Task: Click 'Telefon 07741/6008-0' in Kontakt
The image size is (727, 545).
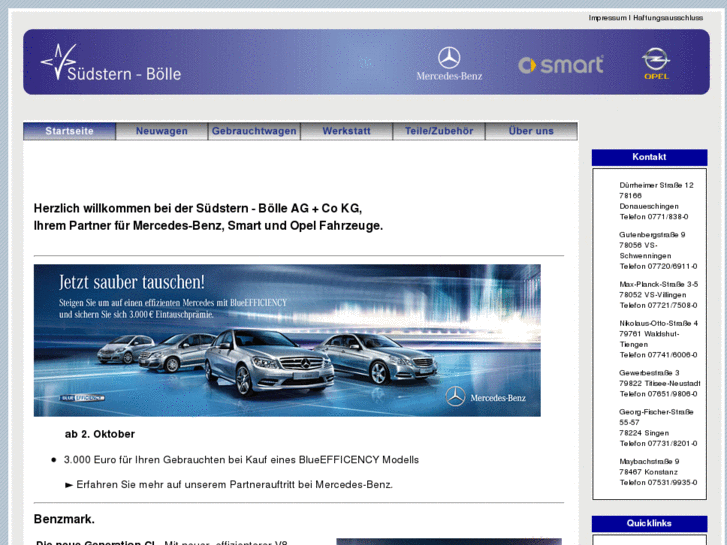Action: 658,355
